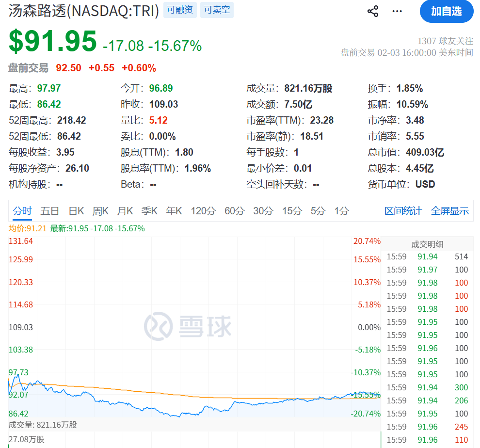
Task: Switch to the 周K weekly chart tab
Action: pyautogui.click(x=100, y=211)
